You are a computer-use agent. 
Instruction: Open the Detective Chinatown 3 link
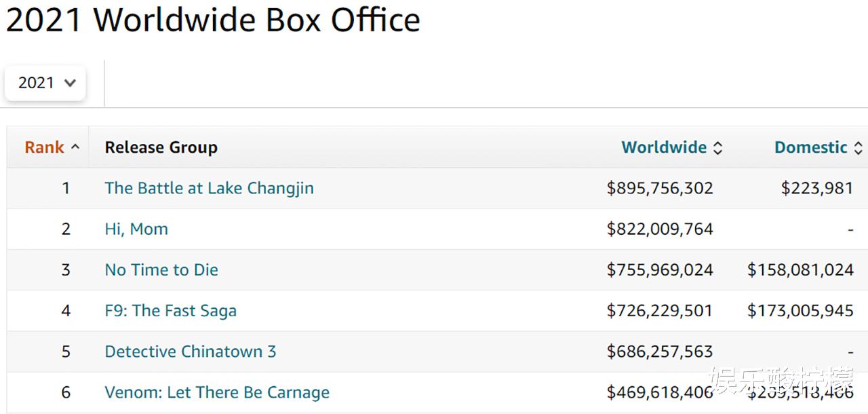190,352
